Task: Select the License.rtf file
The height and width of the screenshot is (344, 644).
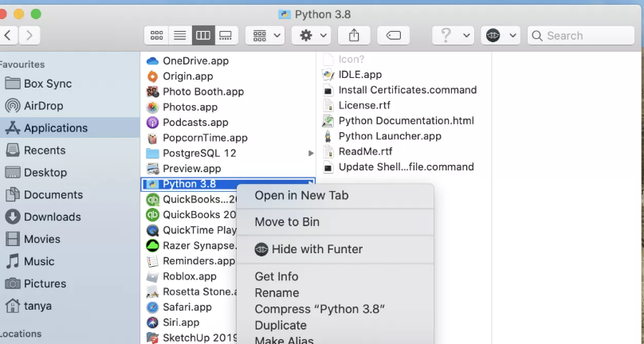Action: [x=356, y=105]
